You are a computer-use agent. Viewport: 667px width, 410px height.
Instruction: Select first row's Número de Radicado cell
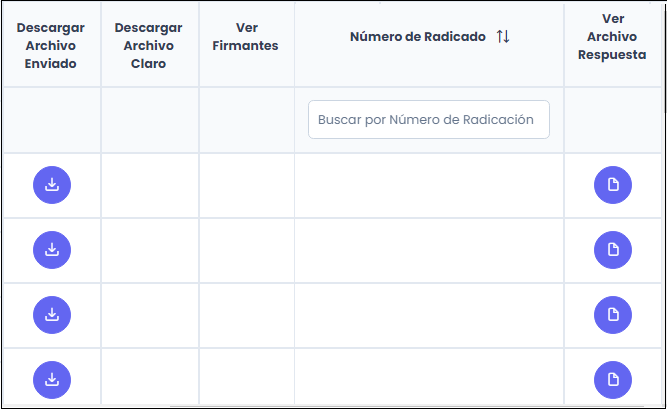click(428, 185)
